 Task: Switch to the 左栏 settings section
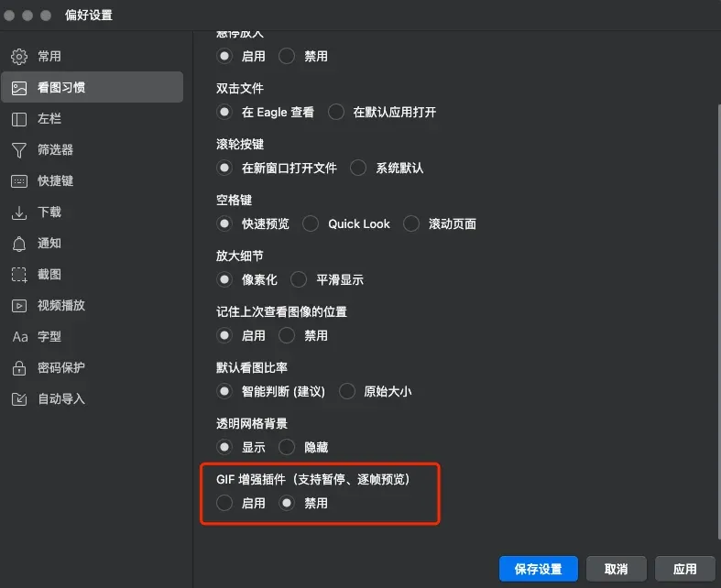coord(92,119)
